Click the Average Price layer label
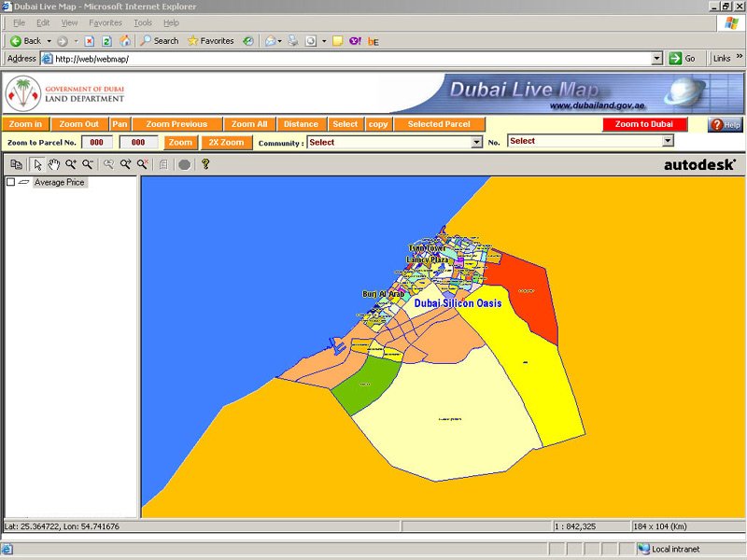Screen dimensions: 747x560 click(60, 182)
